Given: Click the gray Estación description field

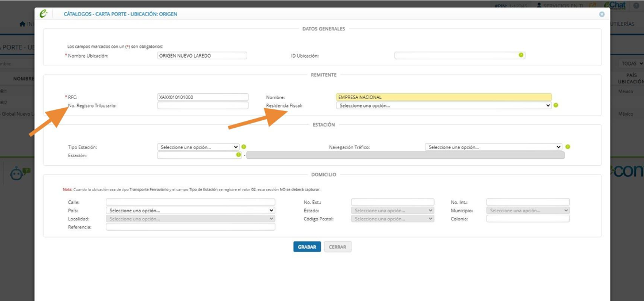Looking at the screenshot, I should pos(405,155).
